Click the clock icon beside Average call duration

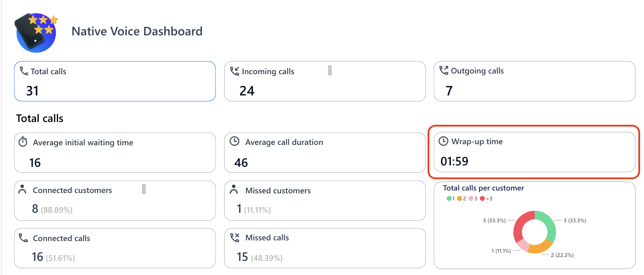[234, 141]
